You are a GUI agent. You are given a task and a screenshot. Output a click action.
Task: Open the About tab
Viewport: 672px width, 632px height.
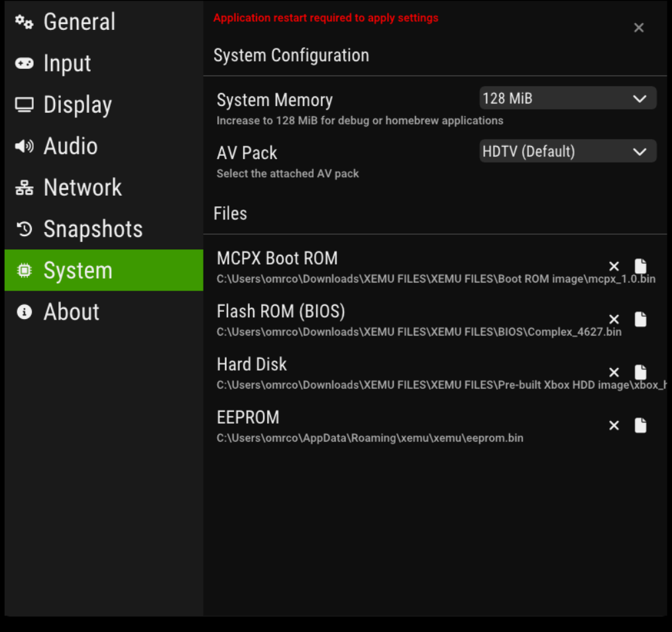[x=103, y=312]
